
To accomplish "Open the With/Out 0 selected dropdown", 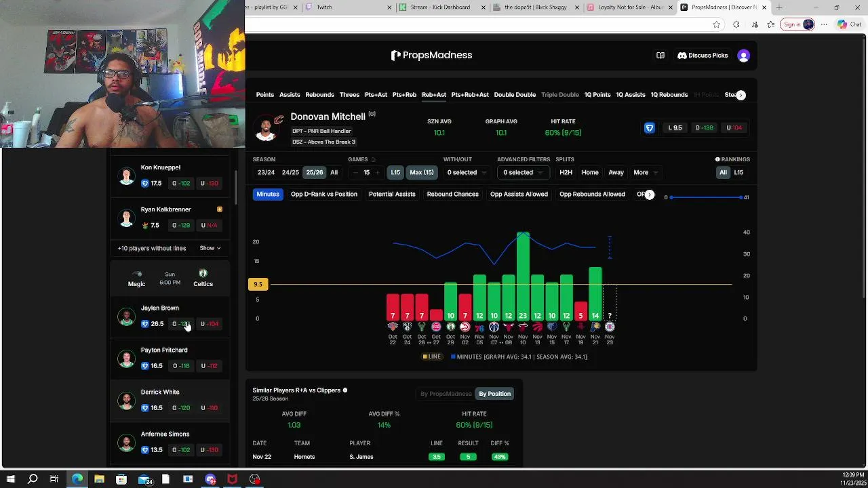I will (x=467, y=173).
